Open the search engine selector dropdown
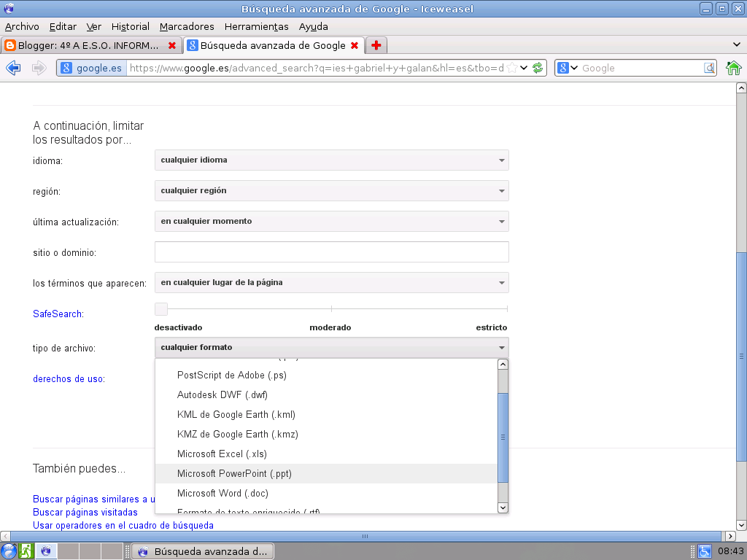747x560 pixels. coord(568,68)
